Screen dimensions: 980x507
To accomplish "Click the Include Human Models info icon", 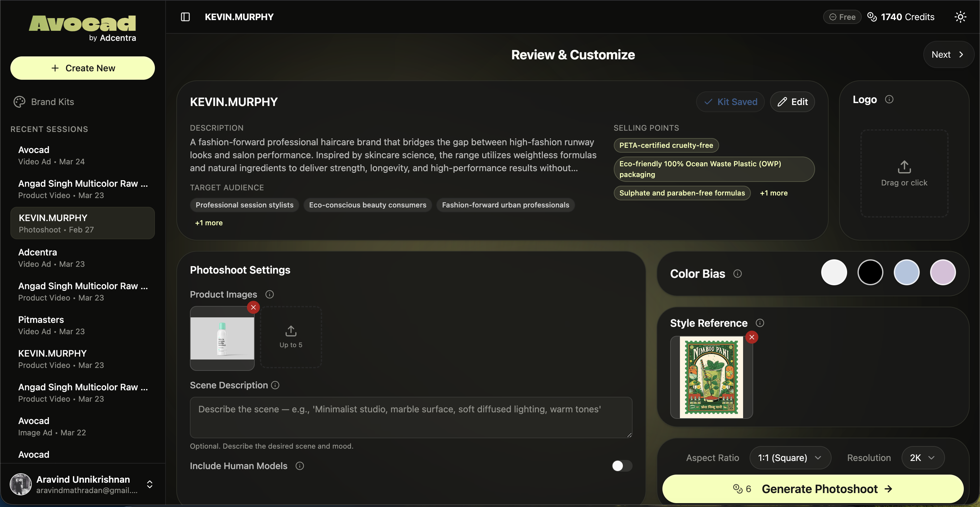I will click(300, 466).
